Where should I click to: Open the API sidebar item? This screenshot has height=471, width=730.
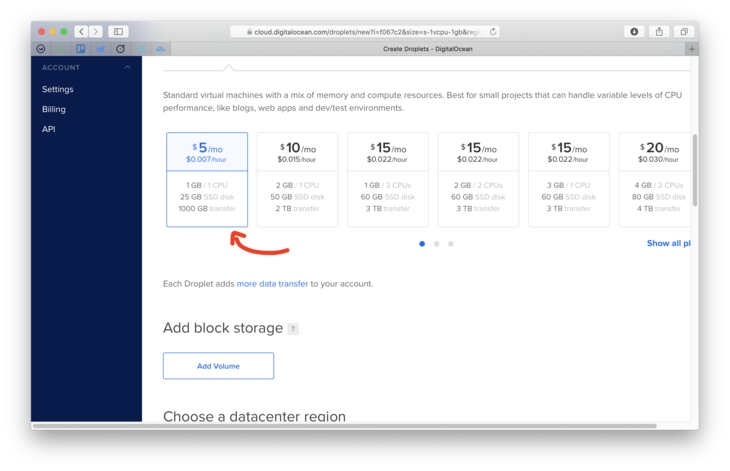[48, 129]
